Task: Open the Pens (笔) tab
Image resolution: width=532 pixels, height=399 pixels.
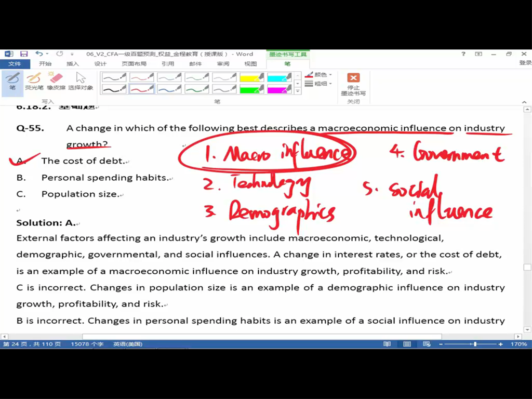Action: coord(288,64)
